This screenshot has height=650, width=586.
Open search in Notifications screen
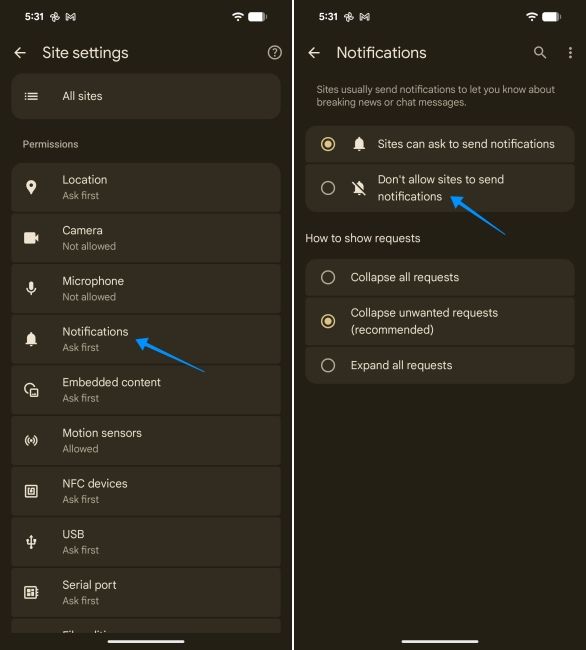click(540, 53)
